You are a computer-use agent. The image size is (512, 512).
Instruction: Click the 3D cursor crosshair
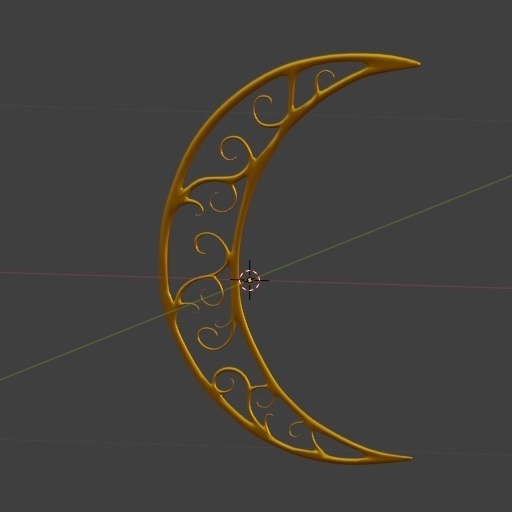tap(250, 280)
